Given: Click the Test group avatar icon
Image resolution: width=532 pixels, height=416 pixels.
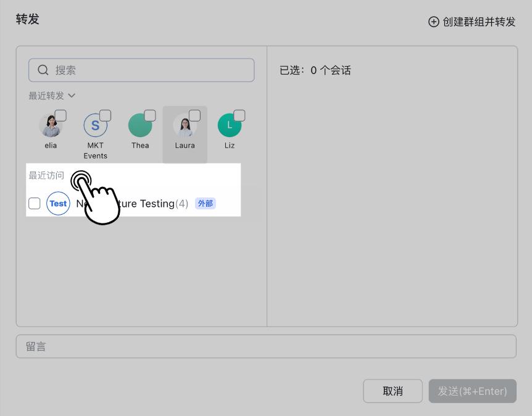Looking at the screenshot, I should coord(58,203).
